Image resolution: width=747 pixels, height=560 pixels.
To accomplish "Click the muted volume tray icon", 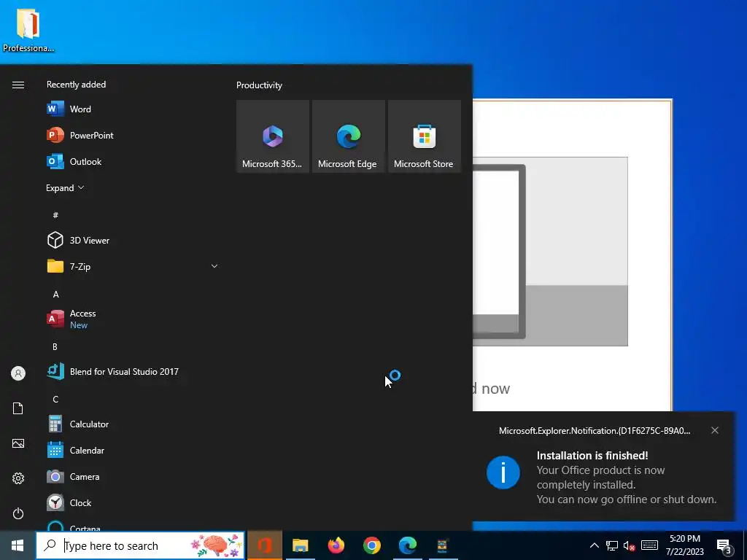I will click(x=630, y=545).
